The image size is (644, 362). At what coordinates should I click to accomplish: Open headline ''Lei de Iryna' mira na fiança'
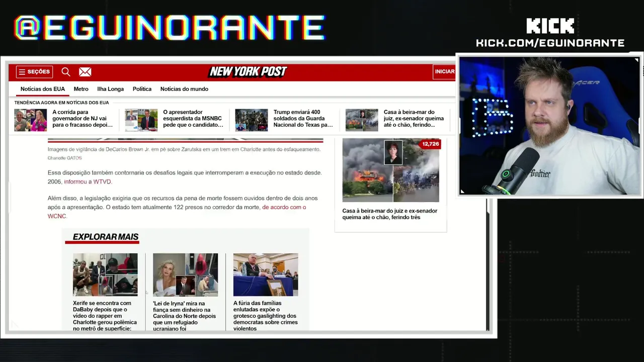click(x=185, y=316)
